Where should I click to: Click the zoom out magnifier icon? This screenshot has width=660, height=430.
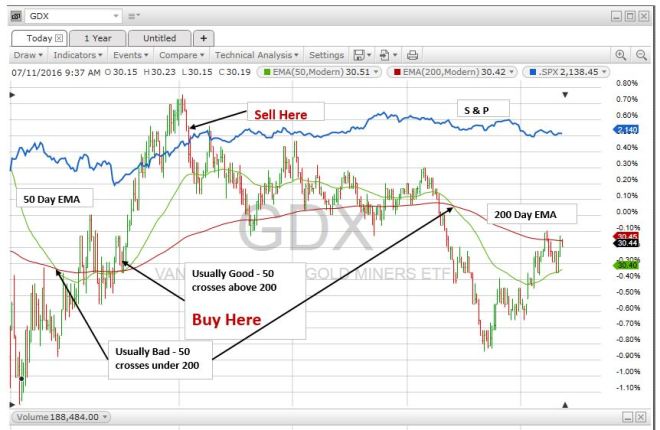[641, 55]
